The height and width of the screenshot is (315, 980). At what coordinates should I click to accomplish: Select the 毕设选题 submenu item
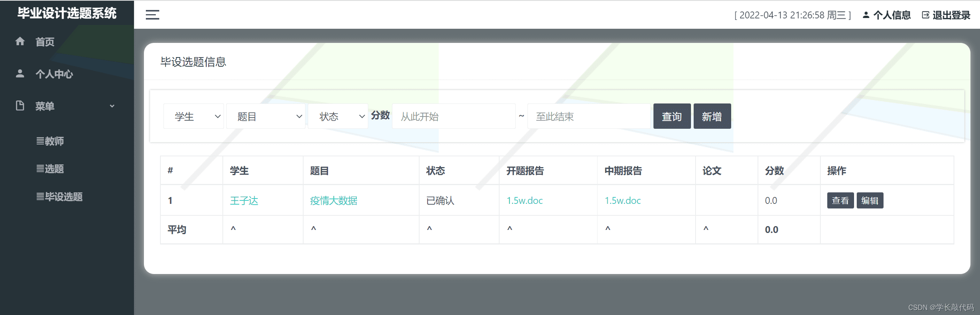pyautogui.click(x=59, y=197)
